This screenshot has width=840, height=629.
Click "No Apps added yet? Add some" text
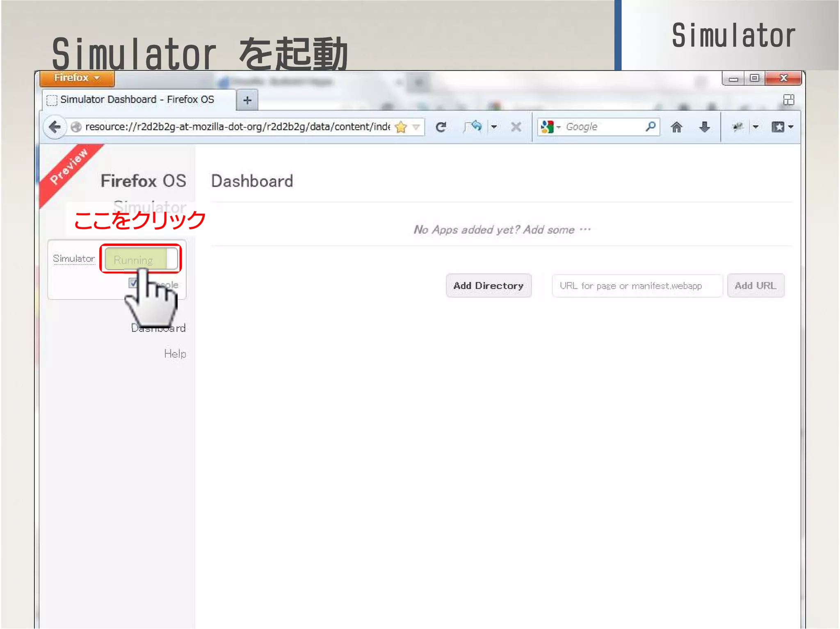click(x=494, y=230)
